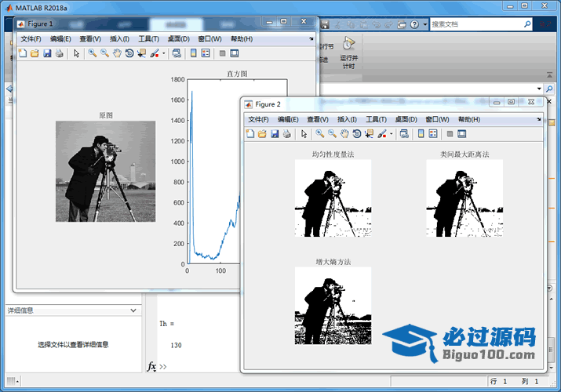Click New Figure icon in Figure 1 toolbar
The height and width of the screenshot is (392, 561).
(x=23, y=53)
